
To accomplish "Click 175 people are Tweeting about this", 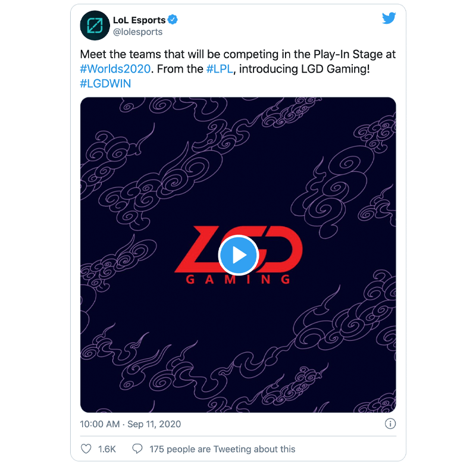I will pyautogui.click(x=222, y=449).
